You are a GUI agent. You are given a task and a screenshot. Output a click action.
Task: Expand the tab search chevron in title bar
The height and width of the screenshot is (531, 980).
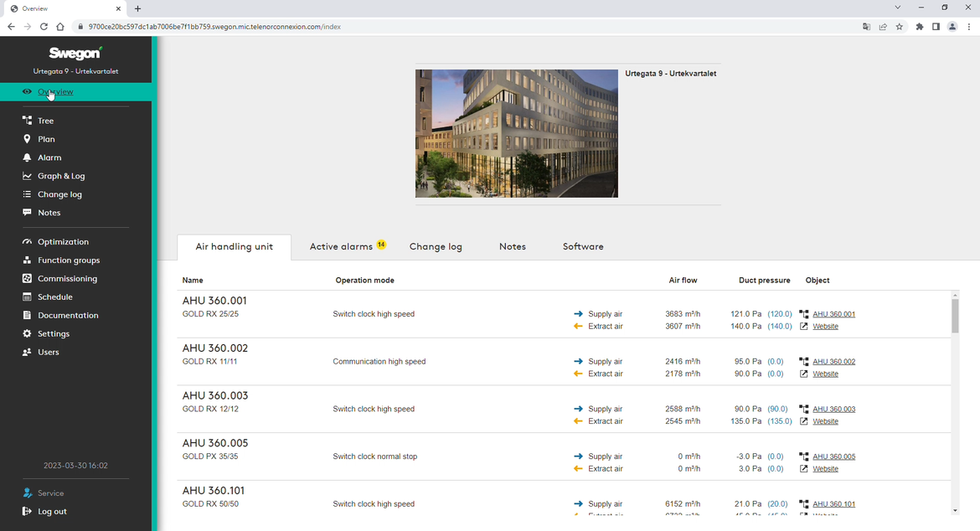pos(898,8)
